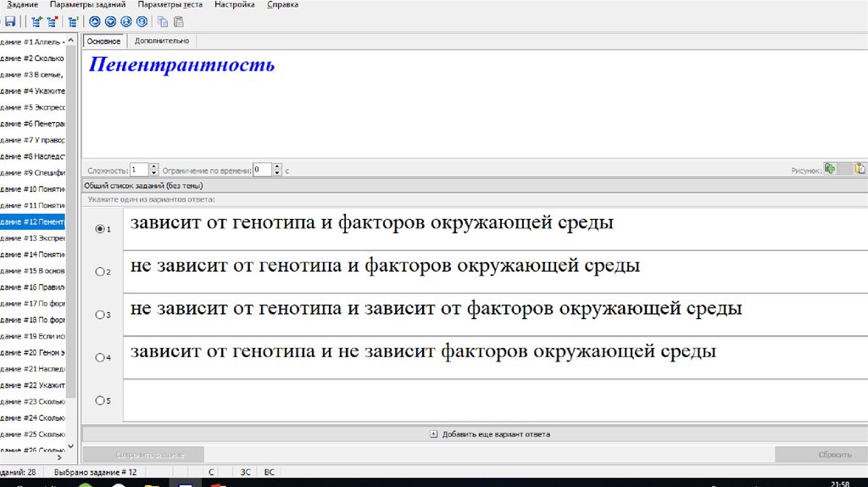This screenshot has width=868, height=487.
Task: Click the task list vertical scrollbar
Action: [72, 255]
